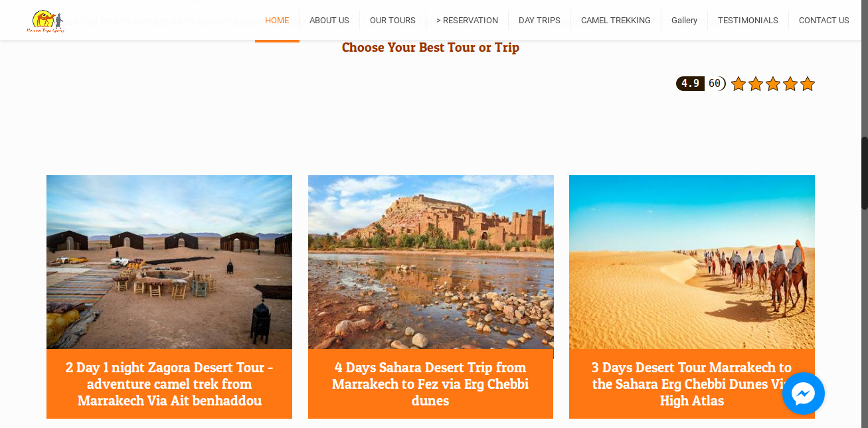Click the page vertical scrollbar thumb
The image size is (868, 428).
[865, 173]
